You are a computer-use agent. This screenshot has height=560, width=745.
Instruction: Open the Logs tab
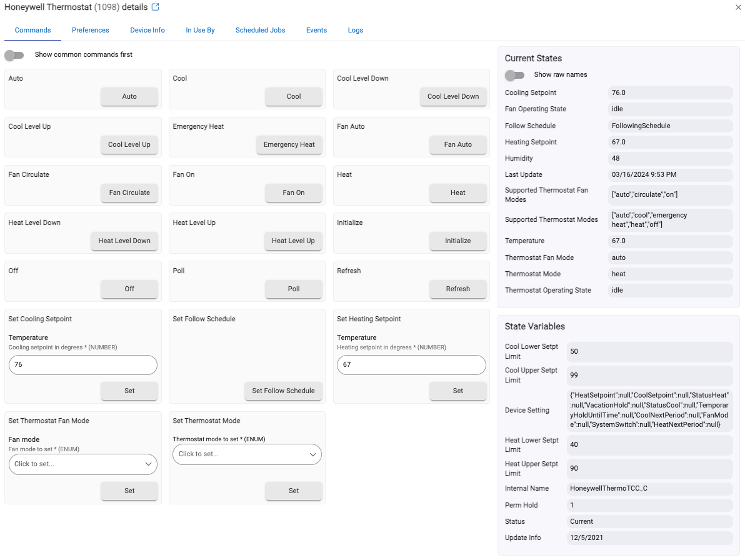pos(356,30)
